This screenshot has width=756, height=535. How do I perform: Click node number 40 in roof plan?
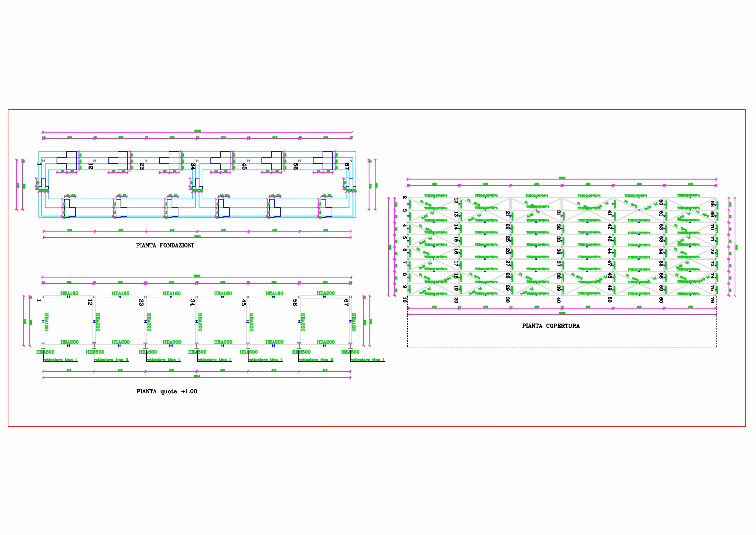(x=559, y=300)
